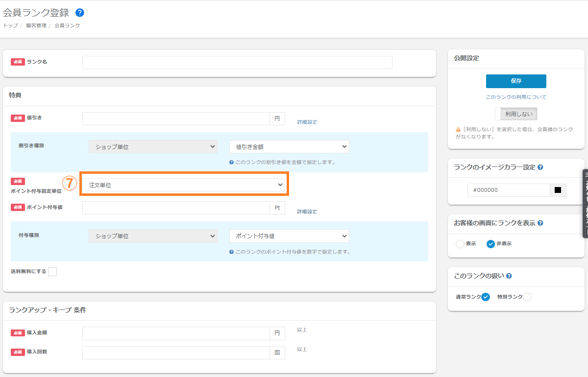Viewport: 588px width, 377px height.
Task: Click the black color swatch
Action: 558,190
